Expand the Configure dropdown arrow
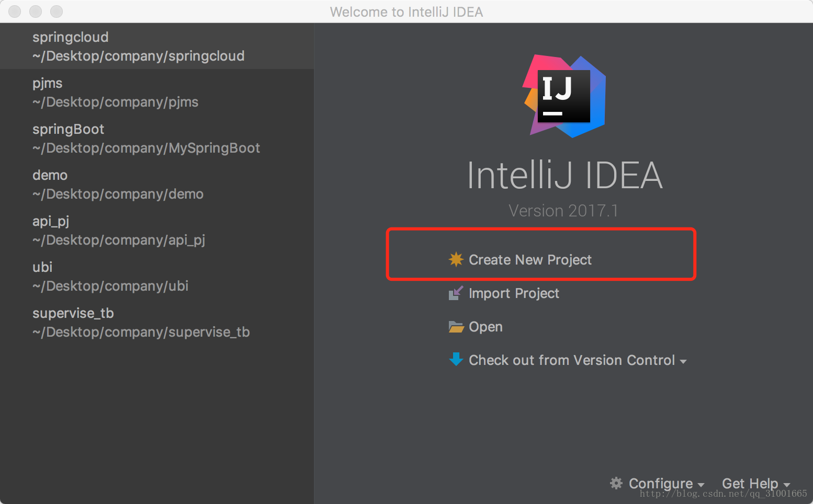This screenshot has height=504, width=813. (x=701, y=485)
